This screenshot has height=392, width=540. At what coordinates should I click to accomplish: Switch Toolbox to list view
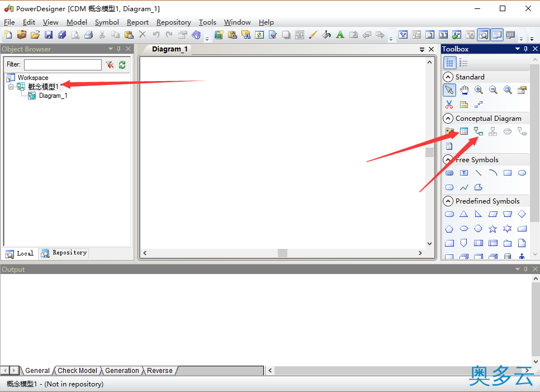pyautogui.click(x=463, y=63)
